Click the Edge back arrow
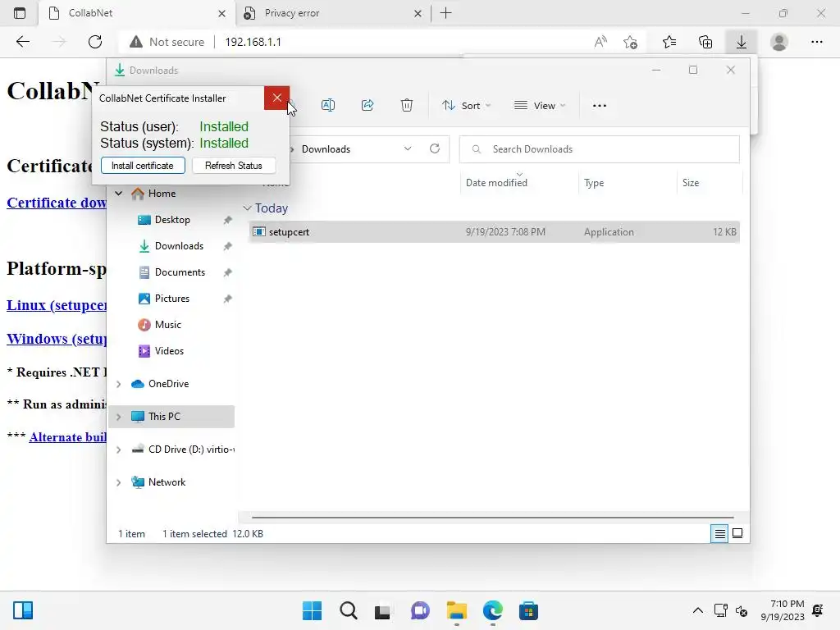This screenshot has height=630, width=840. (22, 42)
